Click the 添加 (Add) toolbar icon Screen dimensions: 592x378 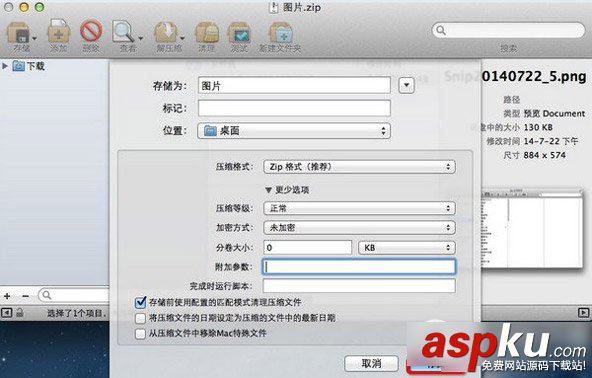pos(59,32)
